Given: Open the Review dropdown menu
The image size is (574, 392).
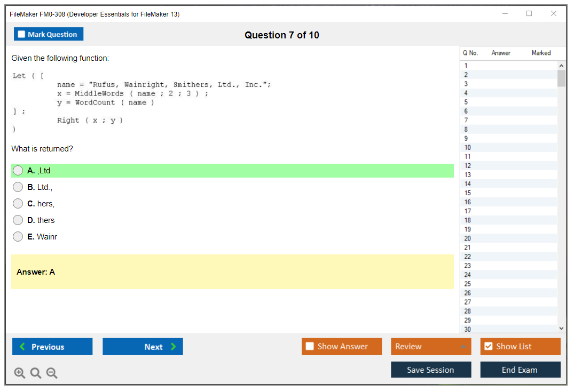Looking at the screenshot, I should coord(431,347).
